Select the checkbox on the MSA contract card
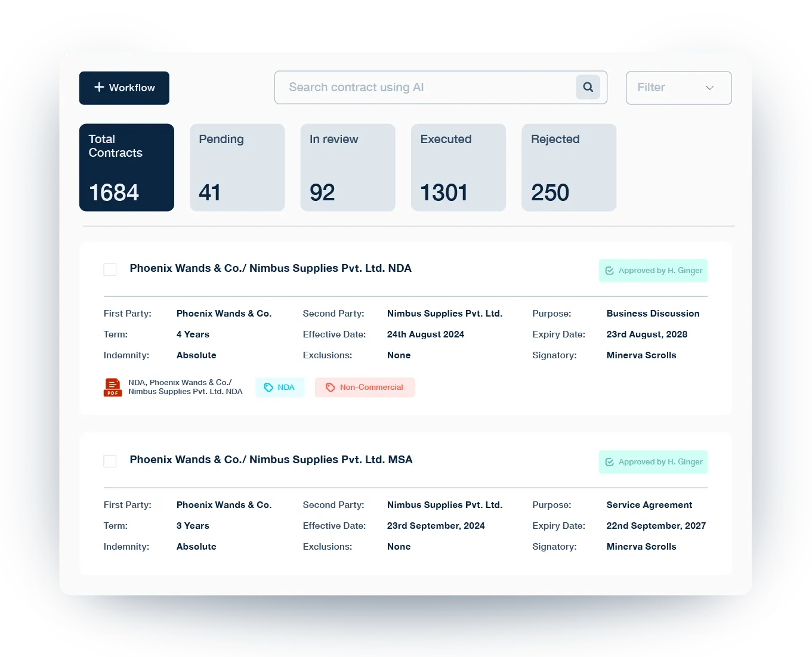This screenshot has height=657, width=812. [110, 461]
